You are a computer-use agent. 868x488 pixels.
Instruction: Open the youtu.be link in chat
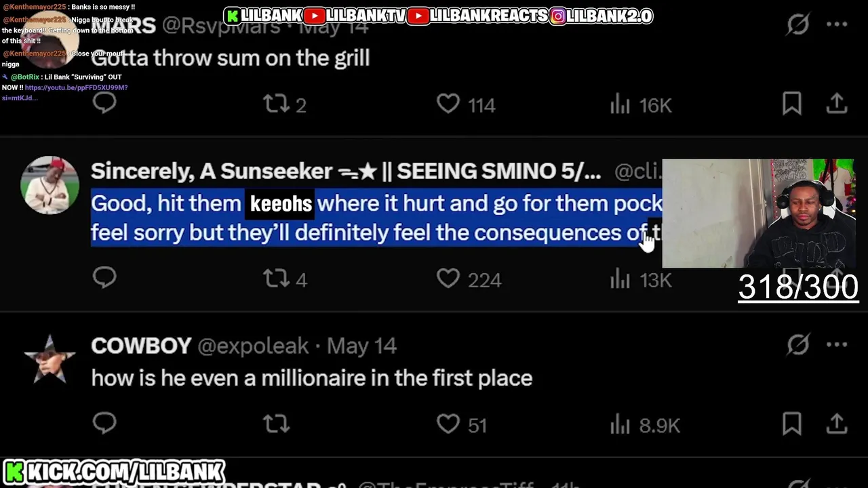76,87
